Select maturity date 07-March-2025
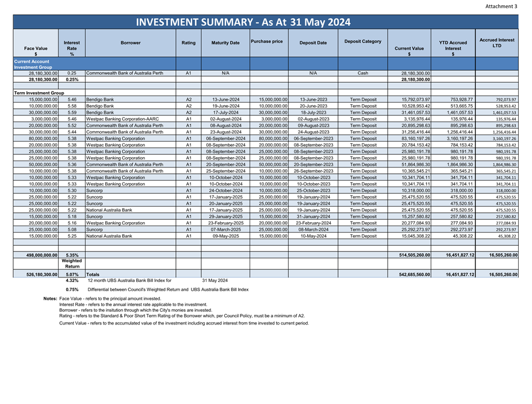 (x=225, y=230)
